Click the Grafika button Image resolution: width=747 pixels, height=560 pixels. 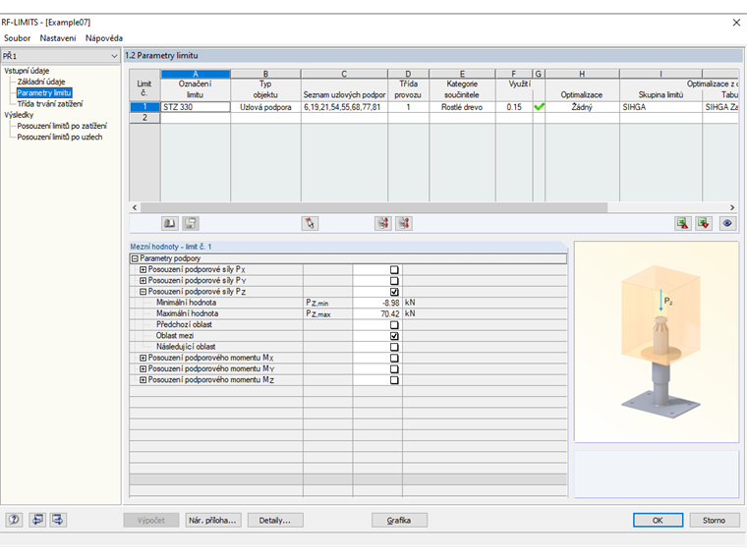pyautogui.click(x=399, y=521)
